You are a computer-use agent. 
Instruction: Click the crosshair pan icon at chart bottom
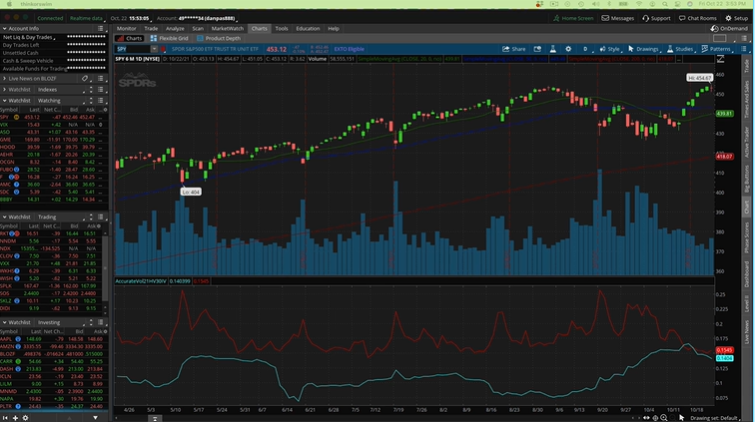point(655,418)
